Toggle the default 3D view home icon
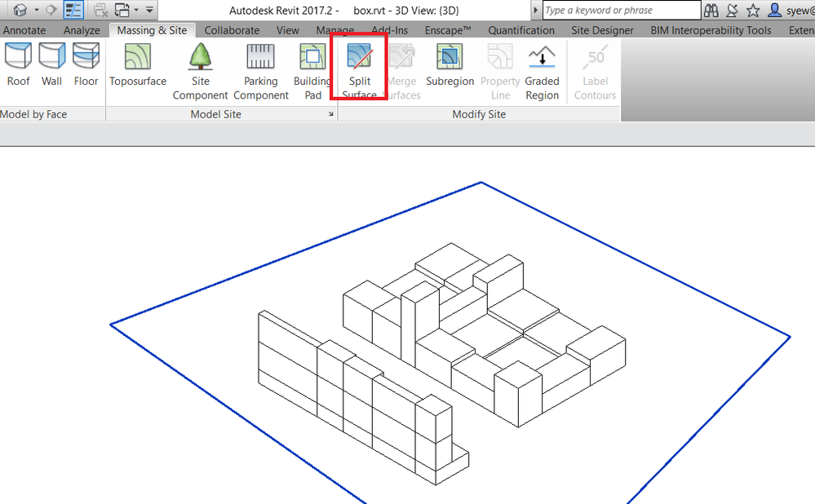The width and height of the screenshot is (815, 504). (20, 8)
